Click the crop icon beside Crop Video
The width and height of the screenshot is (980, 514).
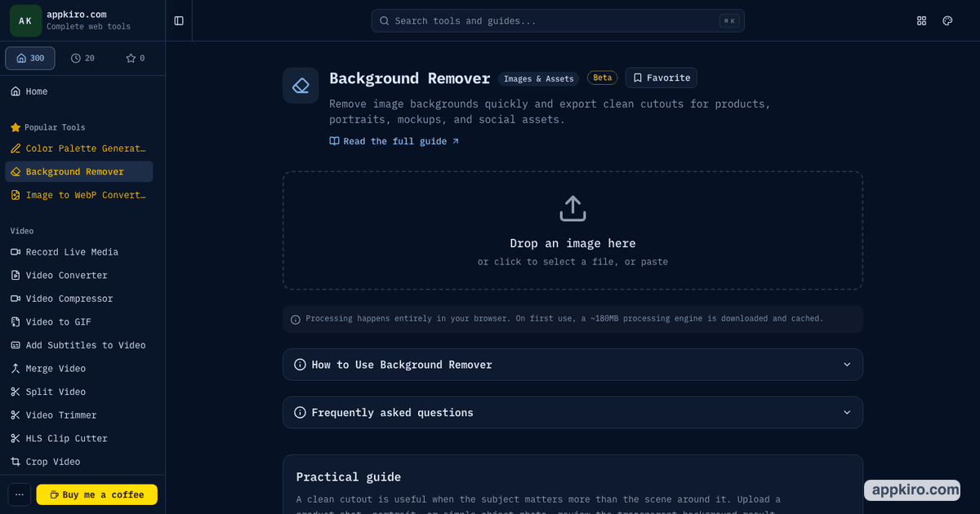(x=16, y=462)
